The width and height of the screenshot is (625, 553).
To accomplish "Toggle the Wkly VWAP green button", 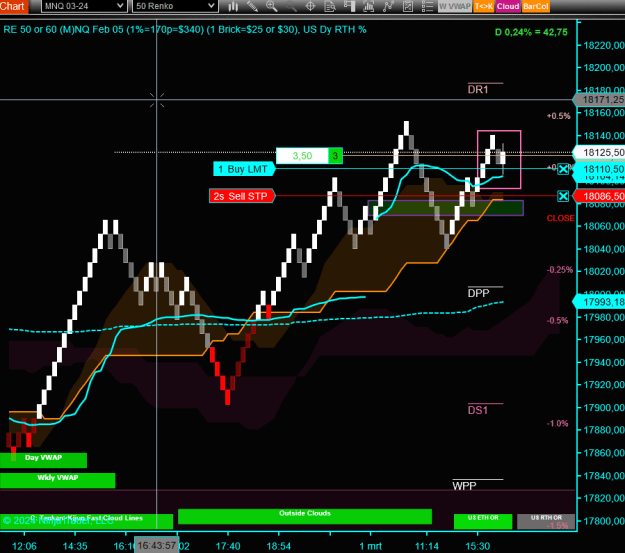I will click(x=57, y=480).
